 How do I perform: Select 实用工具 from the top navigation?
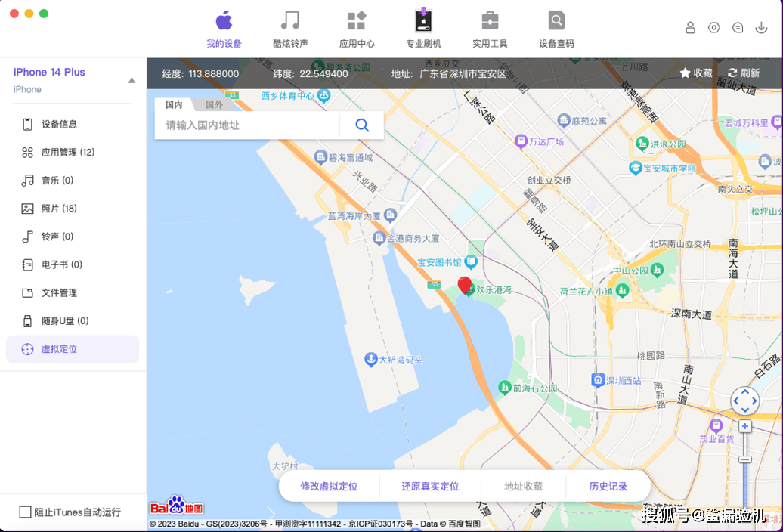[489, 28]
